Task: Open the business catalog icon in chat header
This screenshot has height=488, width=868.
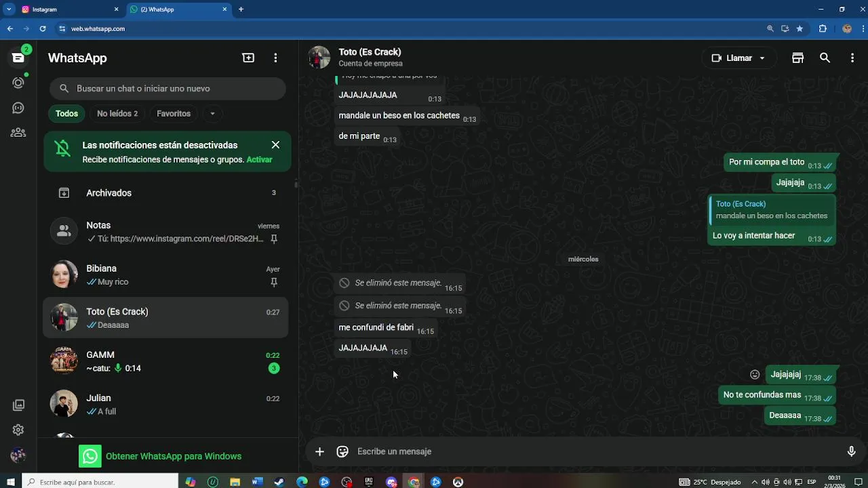Action: (x=797, y=58)
